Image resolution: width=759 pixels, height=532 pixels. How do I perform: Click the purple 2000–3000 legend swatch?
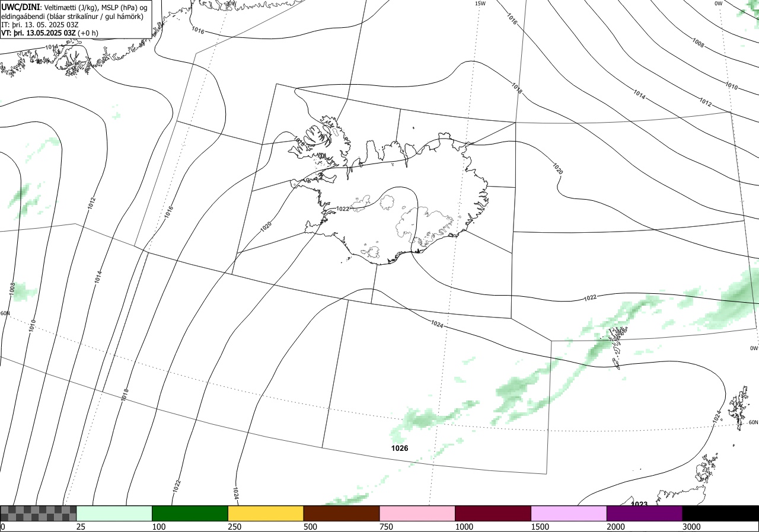[645, 513]
